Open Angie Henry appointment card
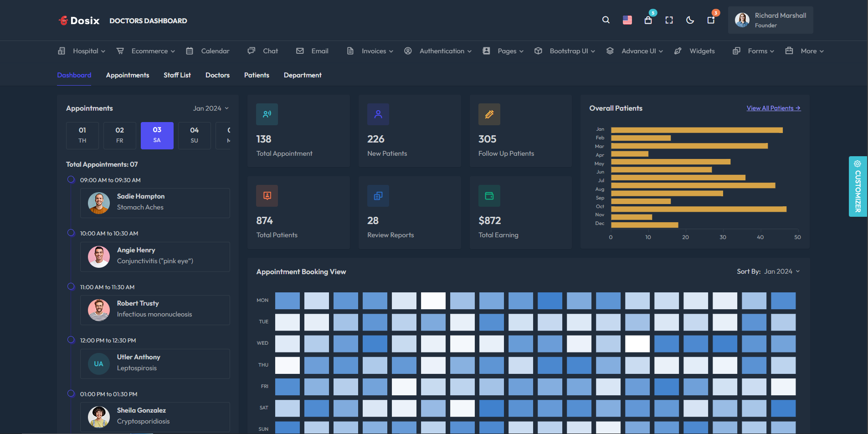Image resolution: width=868 pixels, height=434 pixels. pyautogui.click(x=155, y=257)
